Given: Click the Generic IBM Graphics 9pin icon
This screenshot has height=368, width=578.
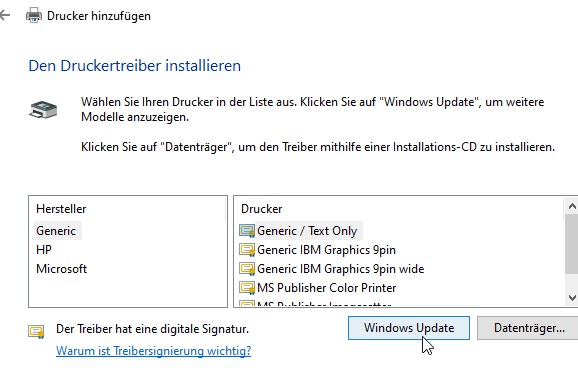Looking at the screenshot, I should (x=247, y=250).
